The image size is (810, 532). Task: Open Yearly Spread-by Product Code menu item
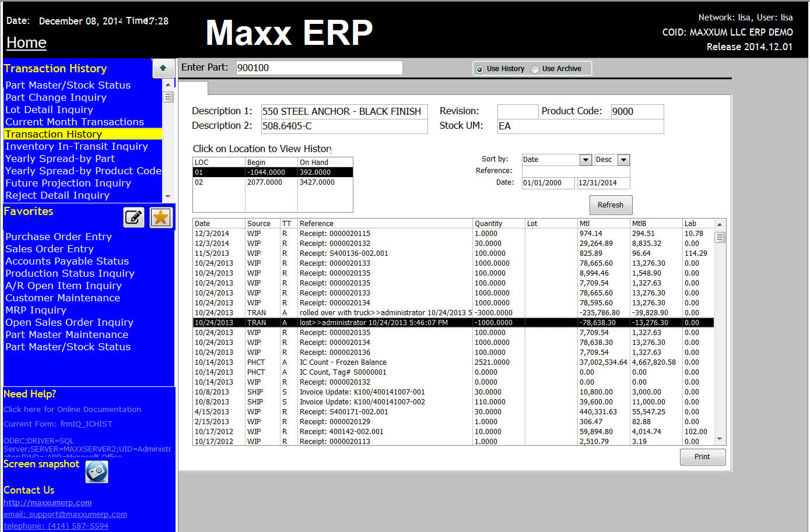click(x=83, y=171)
